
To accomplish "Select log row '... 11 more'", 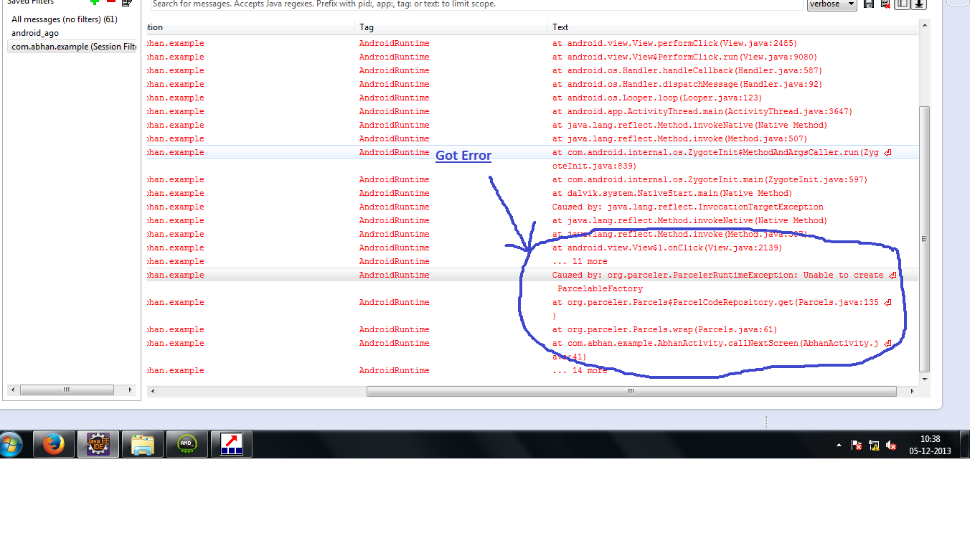I will [x=532, y=261].
